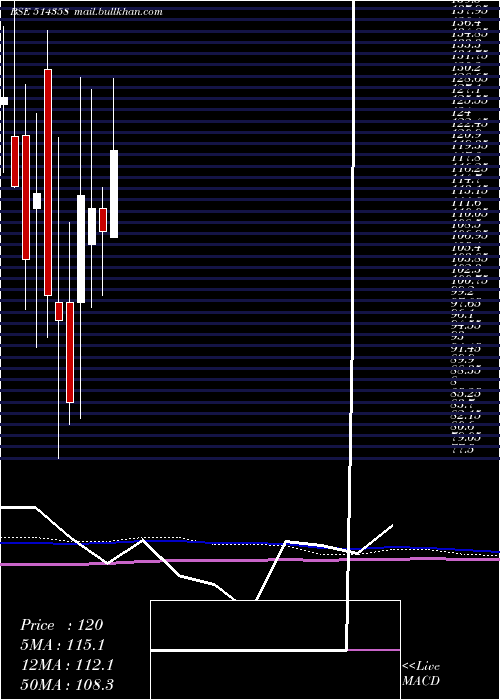This screenshot has width=500, height=700.
Task: Select the 12MA : 112.1 value
Action: point(67,665)
